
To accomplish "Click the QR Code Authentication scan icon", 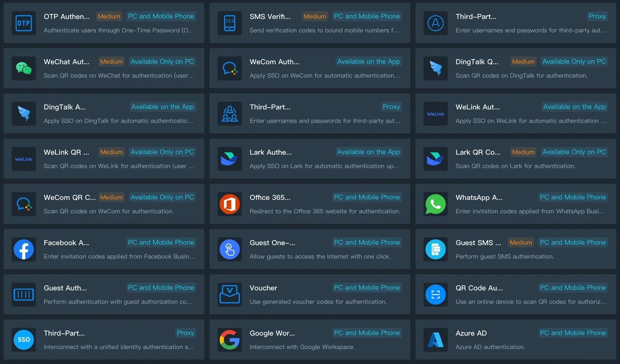I will point(436,295).
